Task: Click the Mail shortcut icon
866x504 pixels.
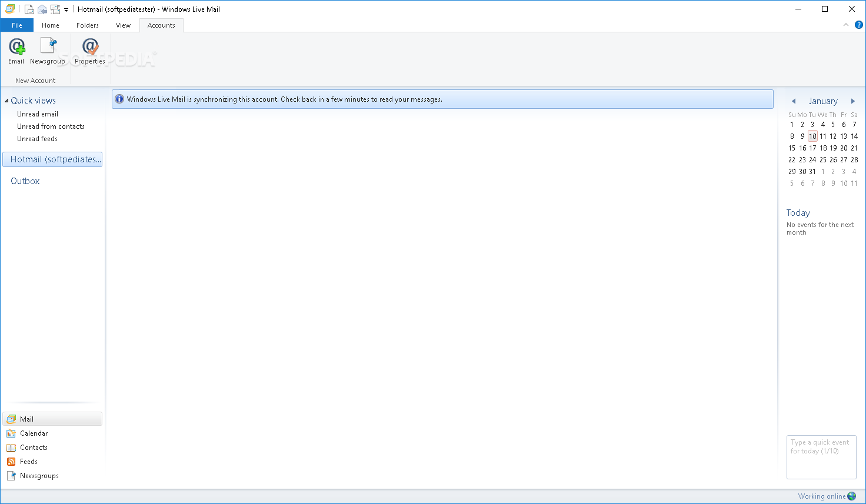Action: pos(11,419)
